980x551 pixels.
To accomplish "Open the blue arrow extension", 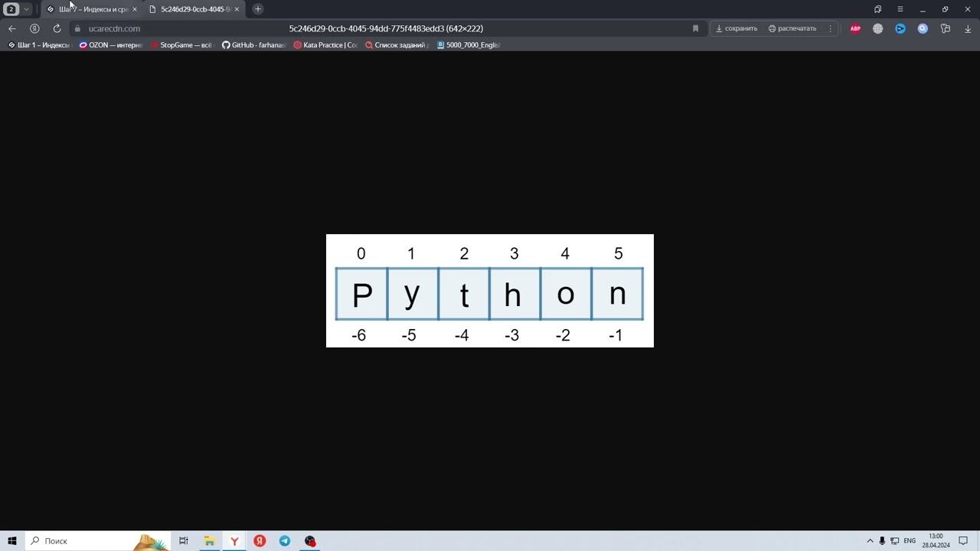I will (x=900, y=28).
